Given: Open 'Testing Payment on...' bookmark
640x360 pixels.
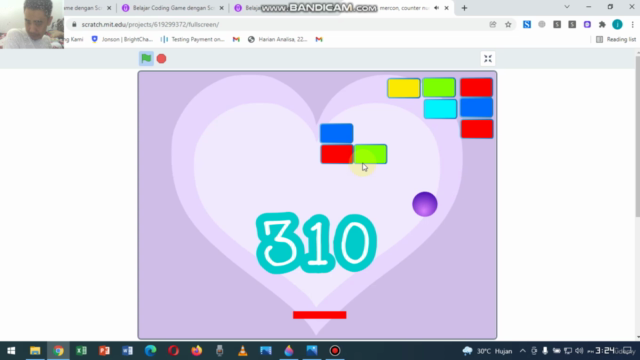Looking at the screenshot, I should (x=193, y=39).
